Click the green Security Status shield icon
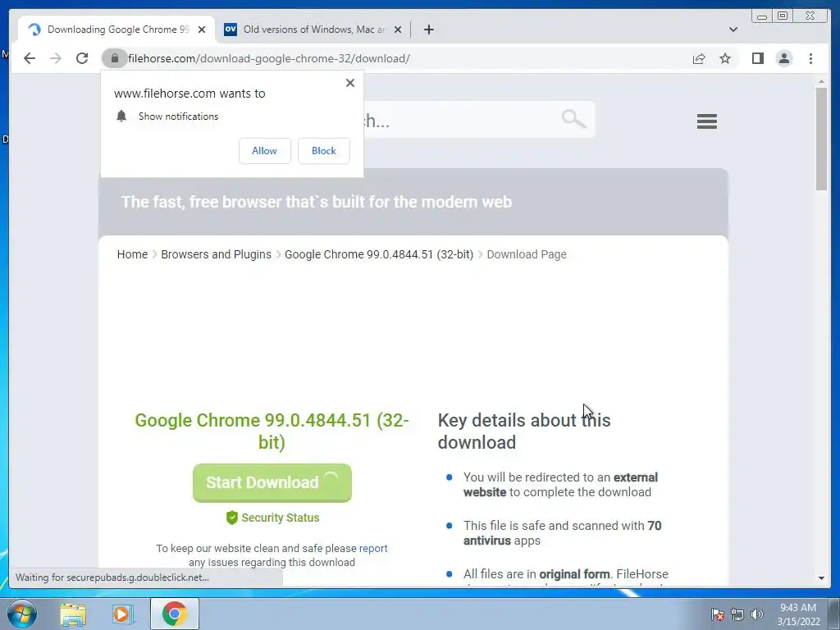 [231, 518]
